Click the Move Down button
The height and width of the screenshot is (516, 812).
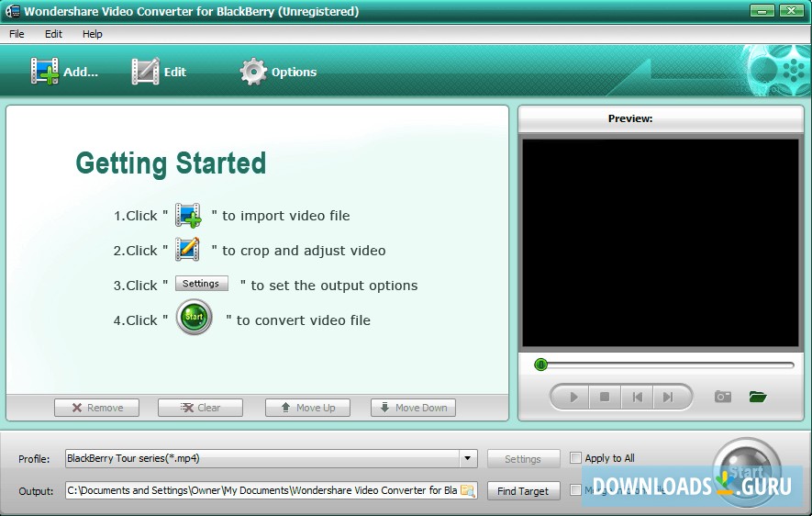click(x=413, y=408)
